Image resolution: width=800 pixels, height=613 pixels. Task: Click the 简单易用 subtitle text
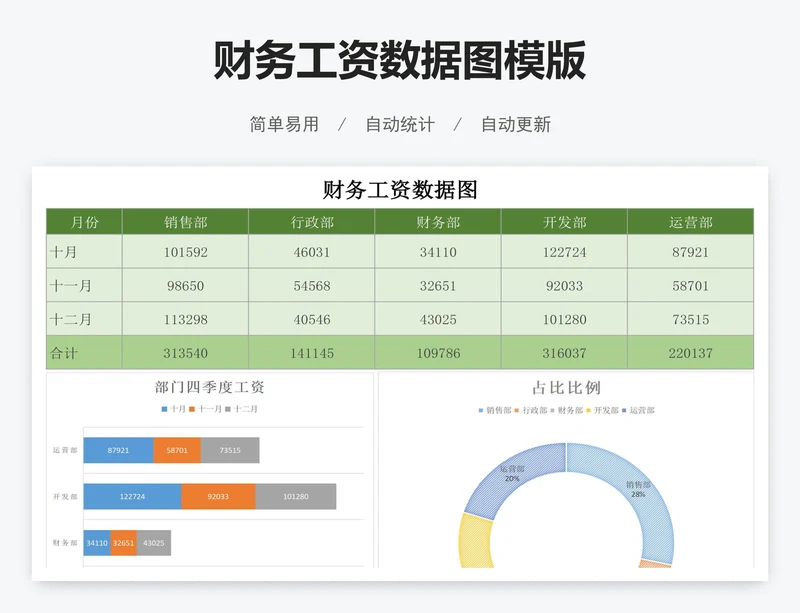pos(284,124)
